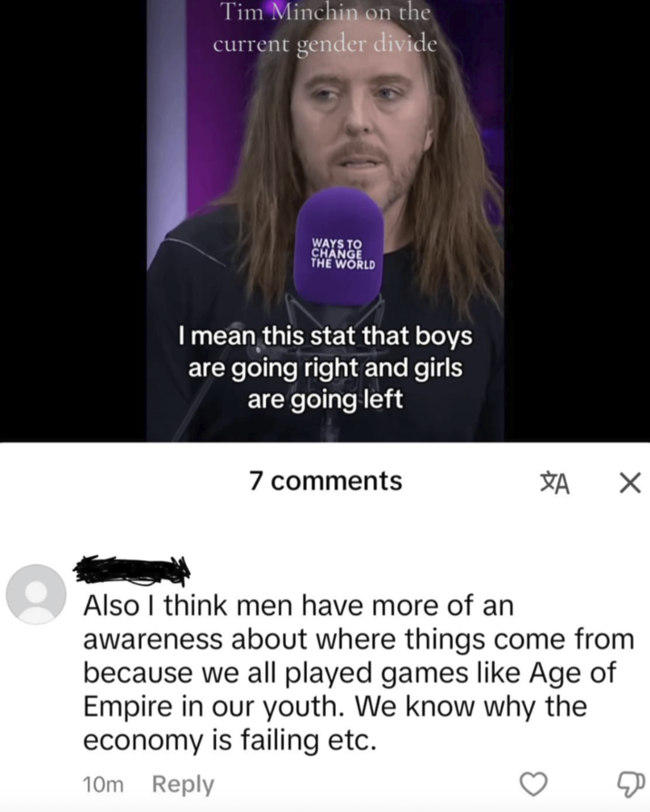Tap the comment text about men's awareness

pyautogui.click(x=359, y=672)
